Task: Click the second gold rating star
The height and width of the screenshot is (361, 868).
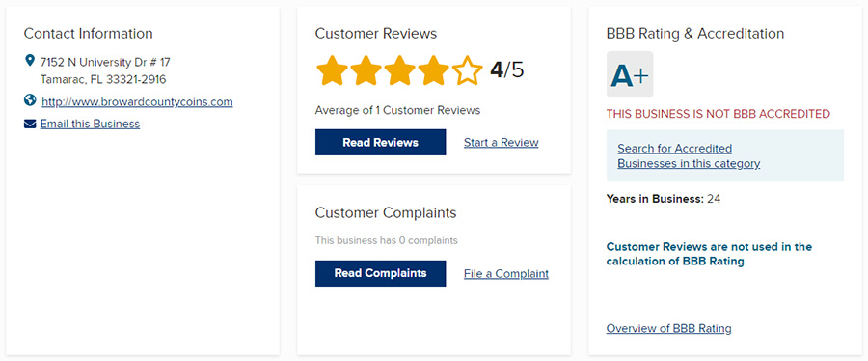Action: click(x=366, y=70)
